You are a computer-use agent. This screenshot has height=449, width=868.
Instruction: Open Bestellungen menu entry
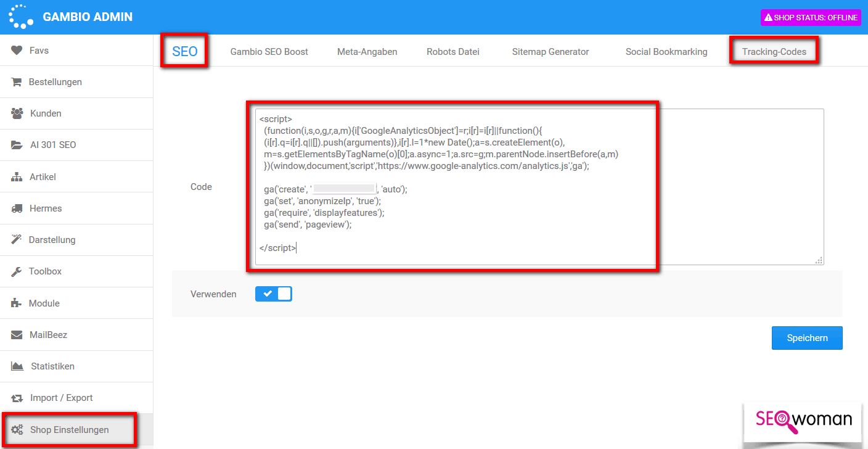pyautogui.click(x=76, y=82)
